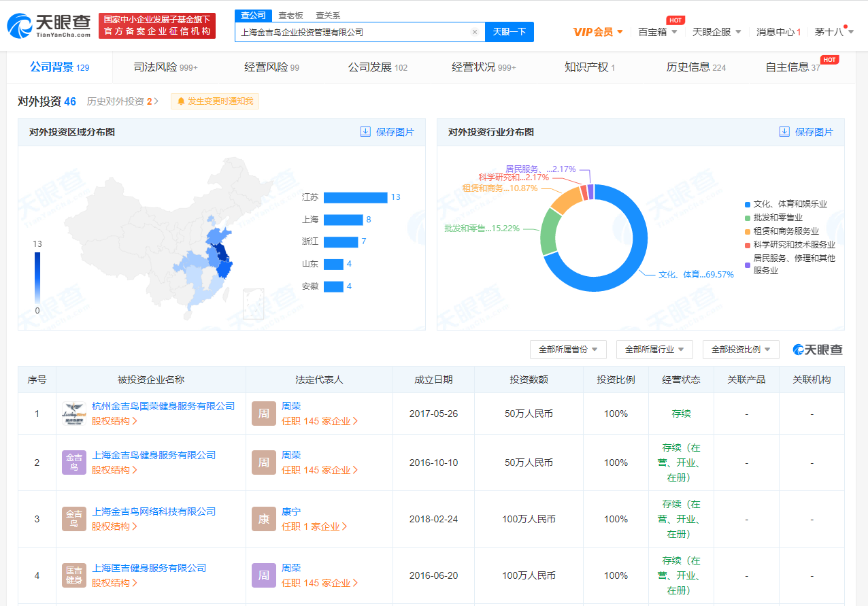Open the 全部所属省份 dropdown filter
The width and height of the screenshot is (868, 606).
pyautogui.click(x=568, y=350)
